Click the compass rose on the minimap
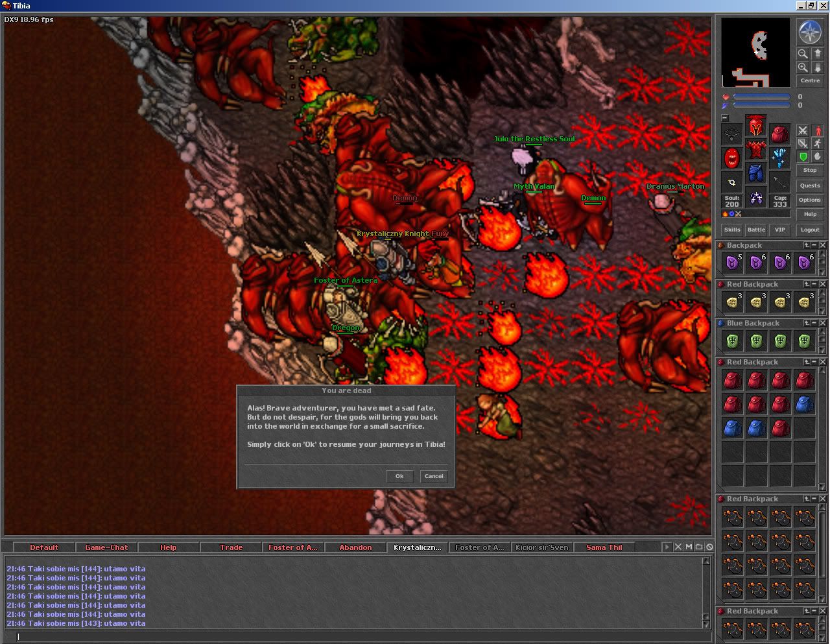 click(810, 32)
